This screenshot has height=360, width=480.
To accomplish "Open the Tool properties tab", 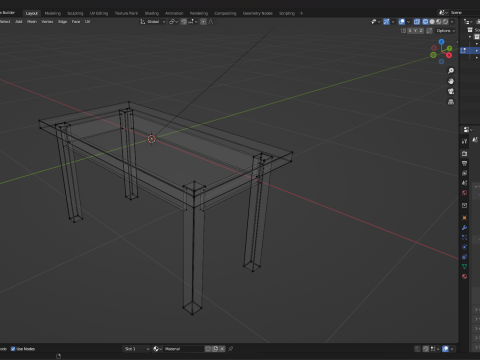I will coord(464,141).
